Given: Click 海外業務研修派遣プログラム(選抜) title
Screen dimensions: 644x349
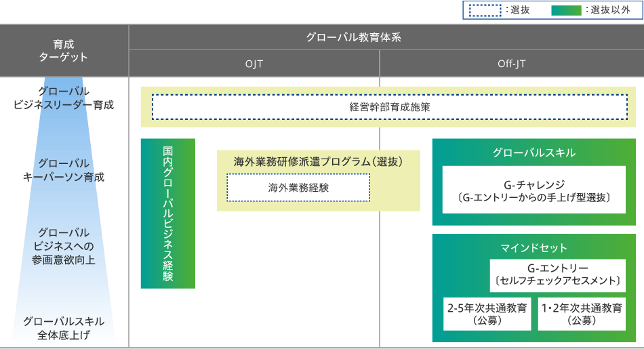Looking at the screenshot, I should tap(318, 162).
